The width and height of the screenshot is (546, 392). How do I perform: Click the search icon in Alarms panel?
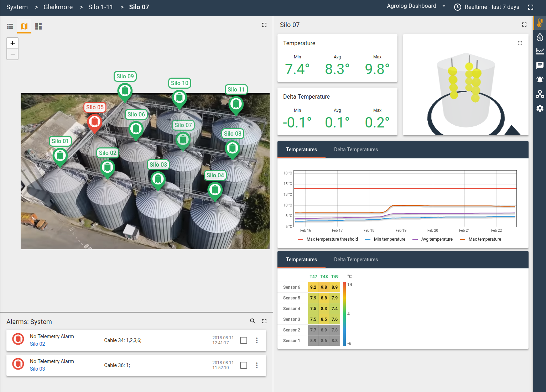[253, 321]
